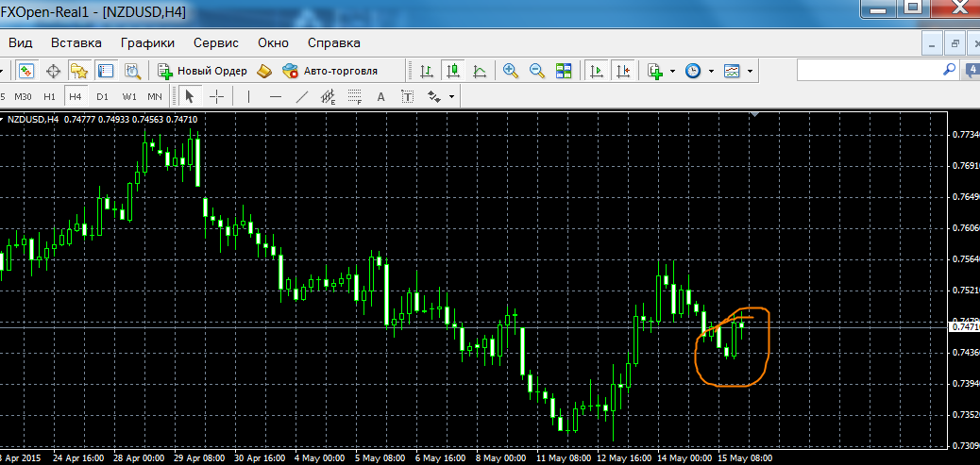
Task: Toggle the Terminal panel icon
Action: pyautogui.click(x=105, y=71)
